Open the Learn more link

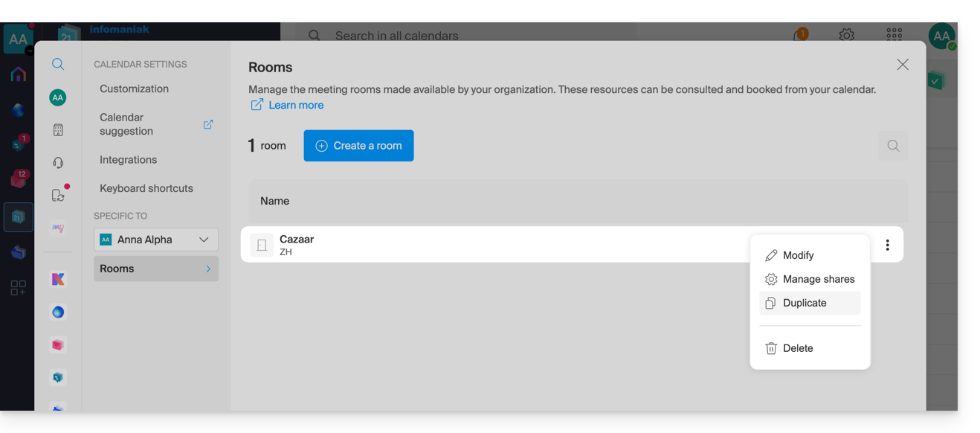295,105
